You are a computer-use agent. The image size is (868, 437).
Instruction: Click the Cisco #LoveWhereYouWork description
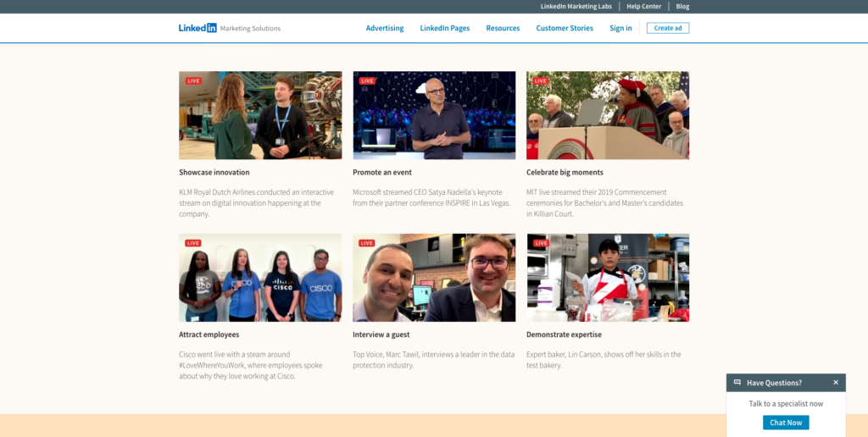click(251, 365)
